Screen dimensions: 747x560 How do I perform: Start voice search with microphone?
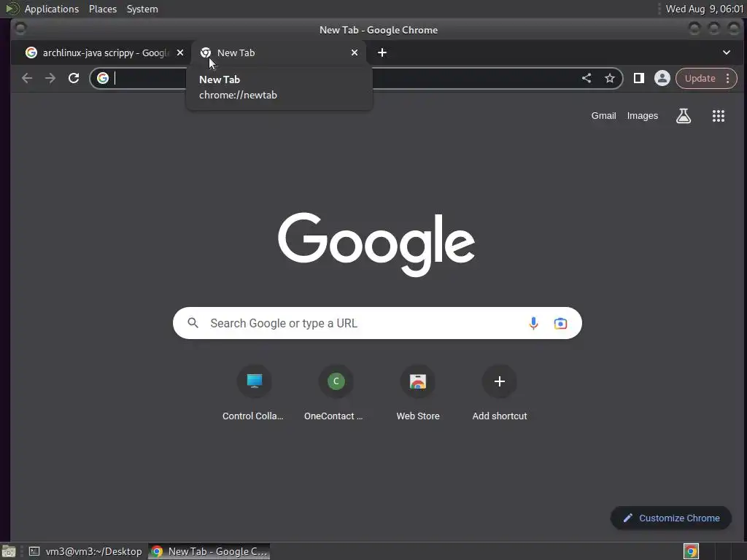[x=533, y=323]
